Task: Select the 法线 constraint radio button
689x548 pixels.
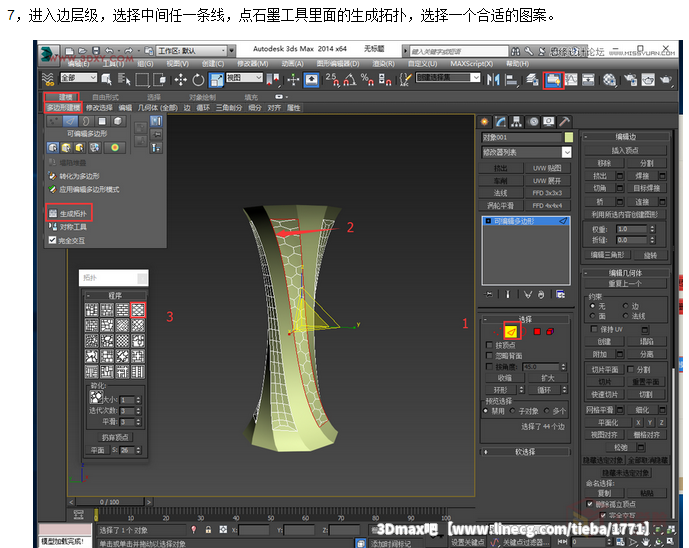Action: 626,316
